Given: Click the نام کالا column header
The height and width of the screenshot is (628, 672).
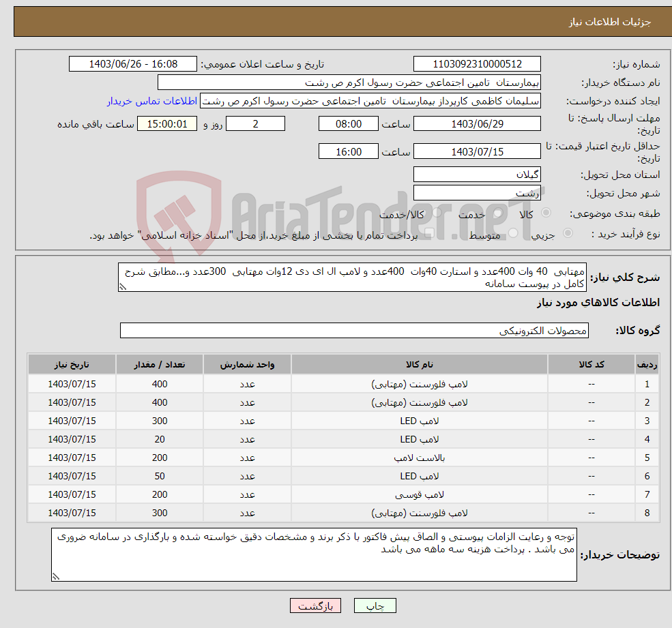Looking at the screenshot, I should (420, 365).
